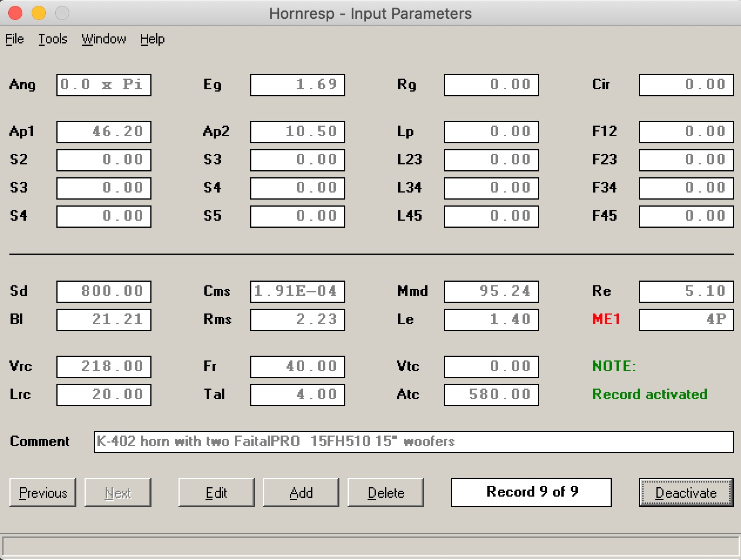Viewport: 741px width, 560px height.
Task: Click the Vrc label
Action: point(21,366)
